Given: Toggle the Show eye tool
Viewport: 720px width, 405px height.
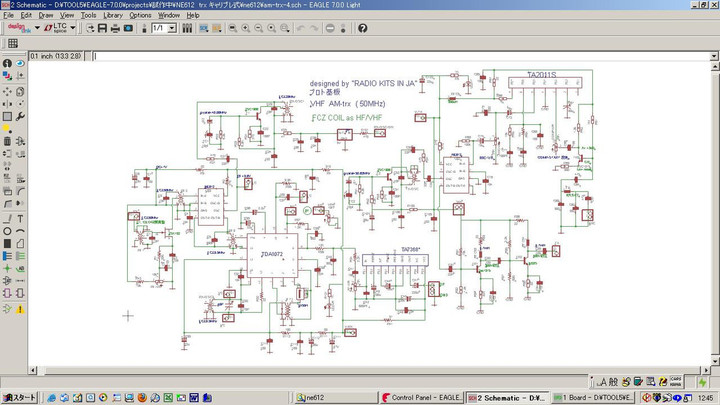Looking at the screenshot, I should pos(20,64).
